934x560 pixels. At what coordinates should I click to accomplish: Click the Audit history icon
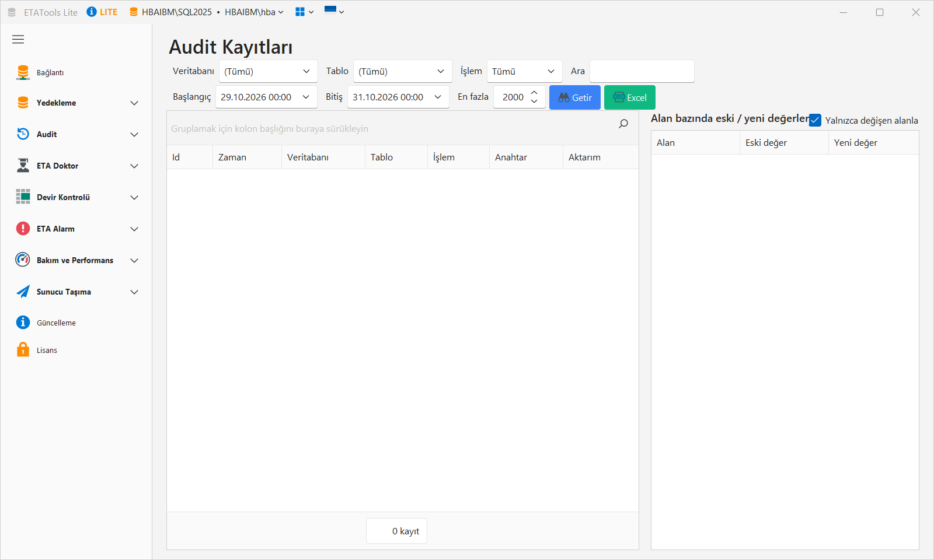tap(23, 134)
